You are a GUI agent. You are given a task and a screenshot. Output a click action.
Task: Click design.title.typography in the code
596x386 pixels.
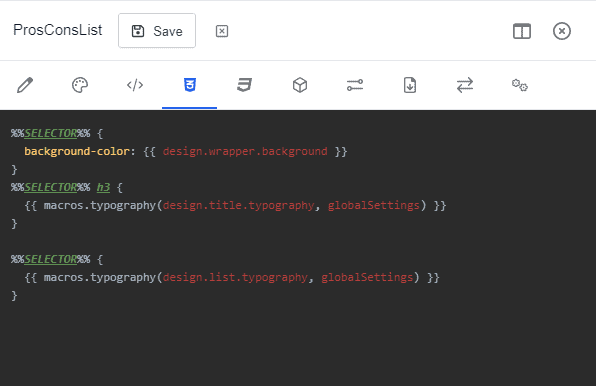(x=238, y=205)
